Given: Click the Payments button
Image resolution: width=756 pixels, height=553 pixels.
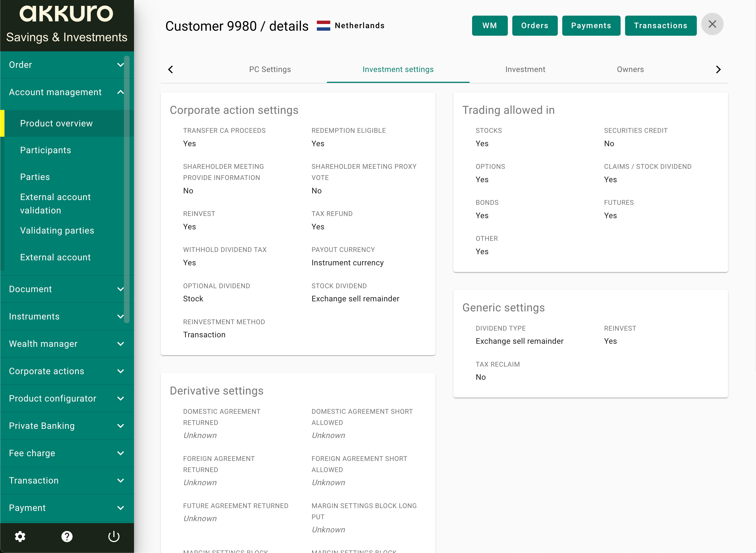Looking at the screenshot, I should click(591, 25).
